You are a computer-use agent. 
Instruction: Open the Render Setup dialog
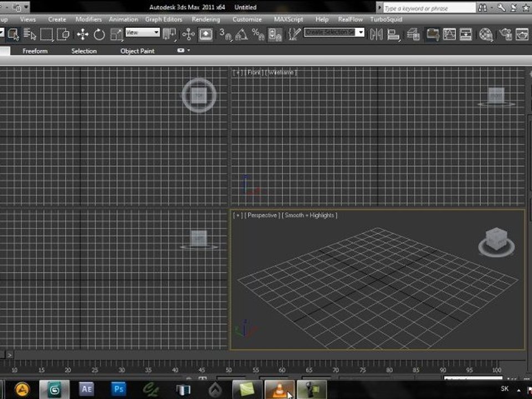pos(505,34)
